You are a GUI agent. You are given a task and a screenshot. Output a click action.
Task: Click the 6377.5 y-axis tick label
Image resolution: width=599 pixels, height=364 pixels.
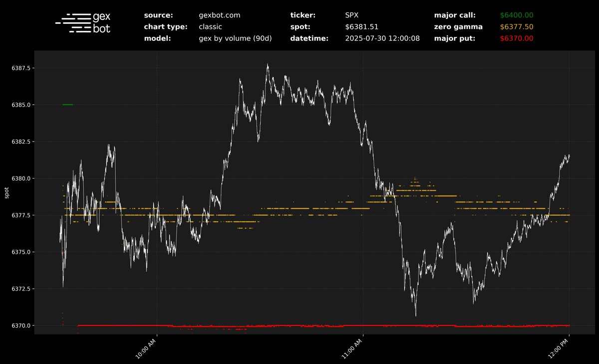(x=21, y=215)
